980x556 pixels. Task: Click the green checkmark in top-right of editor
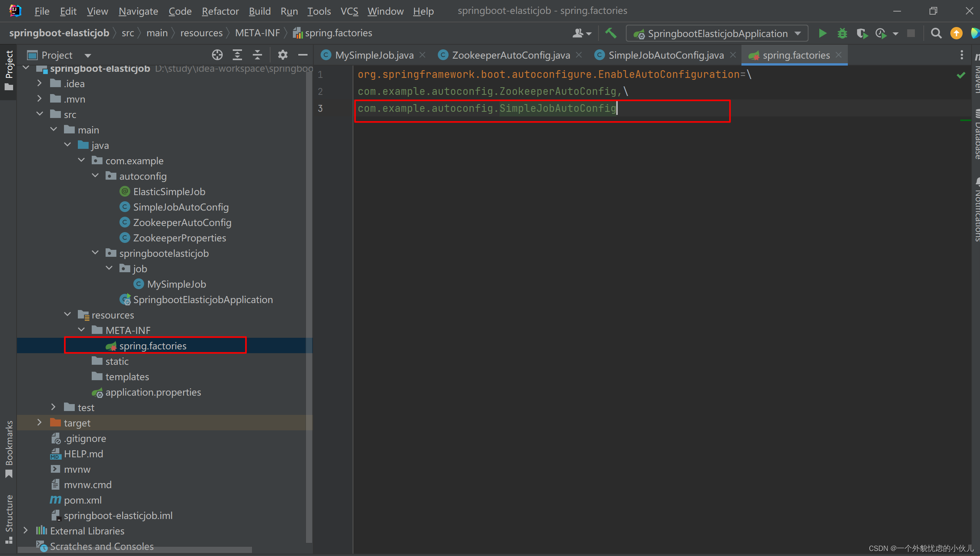click(x=961, y=76)
